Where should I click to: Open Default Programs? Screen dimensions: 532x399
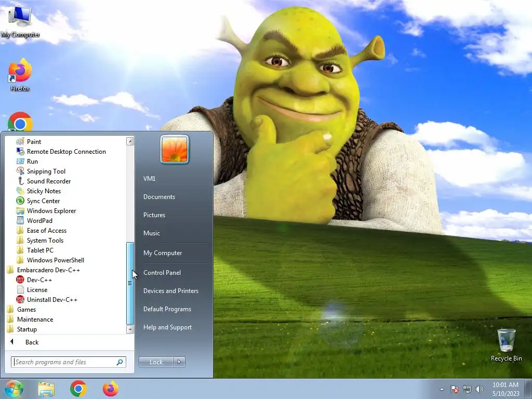[x=167, y=309]
